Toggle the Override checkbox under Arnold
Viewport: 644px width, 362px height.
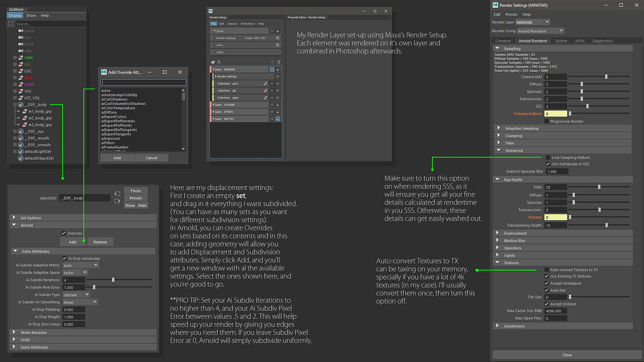tap(64, 233)
